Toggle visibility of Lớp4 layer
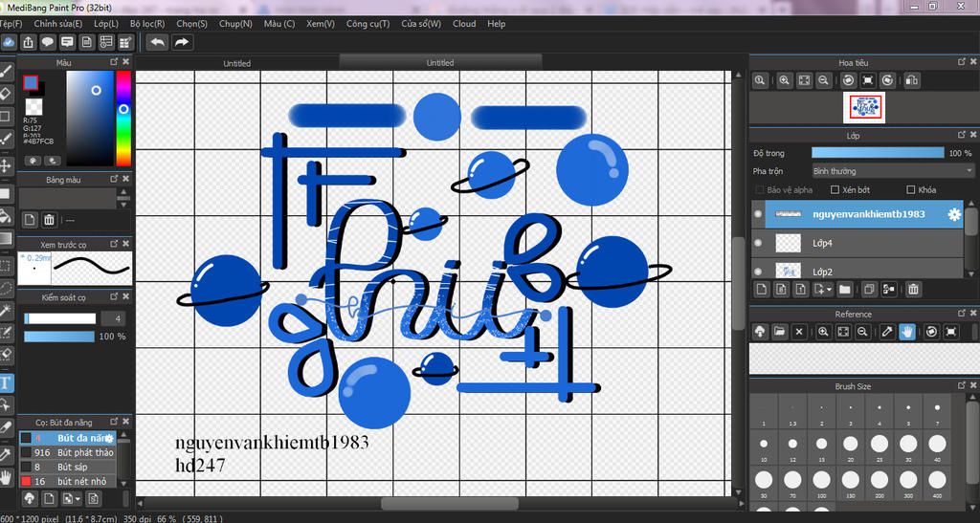980x523 pixels. point(758,243)
